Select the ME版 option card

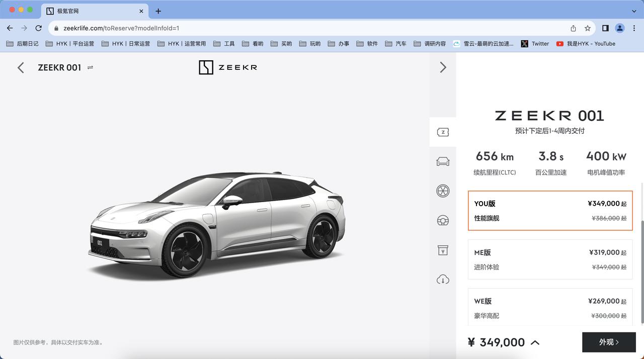click(550, 259)
